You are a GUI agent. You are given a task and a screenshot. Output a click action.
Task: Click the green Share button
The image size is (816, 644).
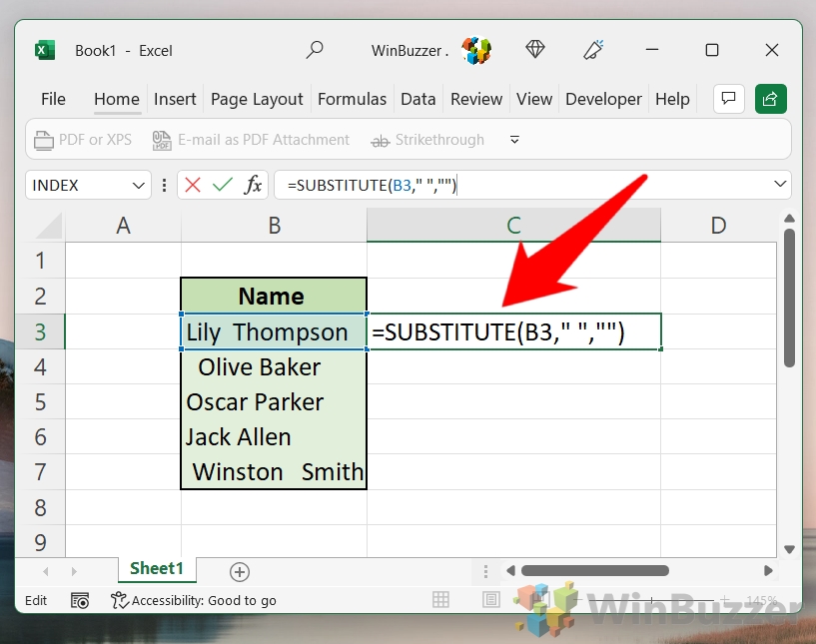click(771, 98)
